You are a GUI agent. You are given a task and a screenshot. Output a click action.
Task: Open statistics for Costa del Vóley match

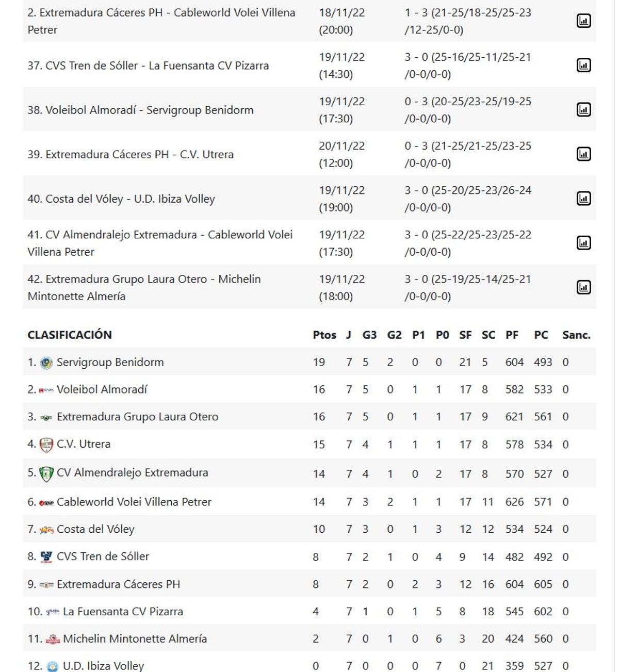click(x=583, y=196)
